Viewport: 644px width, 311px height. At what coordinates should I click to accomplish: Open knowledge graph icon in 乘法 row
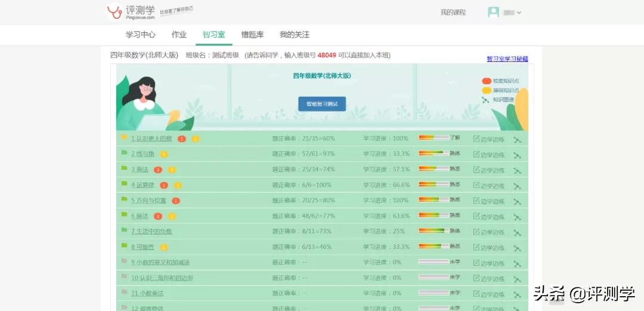517,171
